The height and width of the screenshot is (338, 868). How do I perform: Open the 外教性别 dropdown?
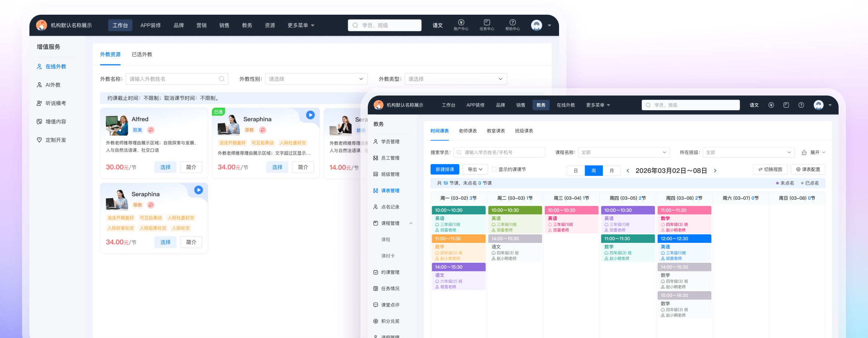click(x=316, y=79)
